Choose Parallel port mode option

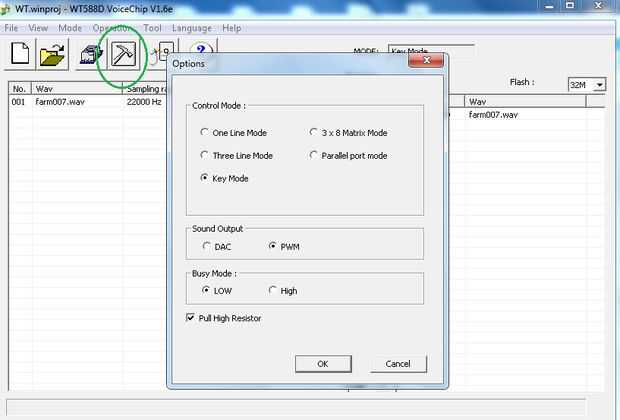pyautogui.click(x=314, y=155)
